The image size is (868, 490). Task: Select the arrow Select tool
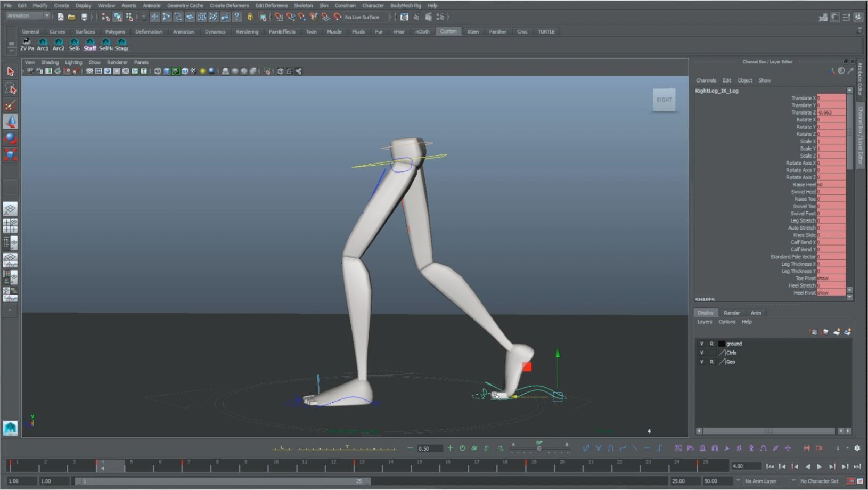[x=10, y=71]
